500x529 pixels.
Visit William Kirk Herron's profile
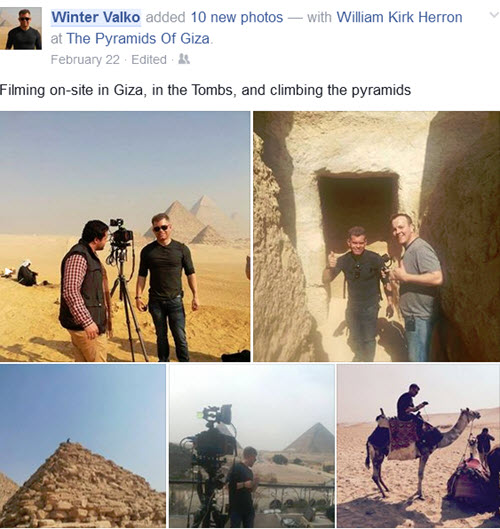coord(399,17)
